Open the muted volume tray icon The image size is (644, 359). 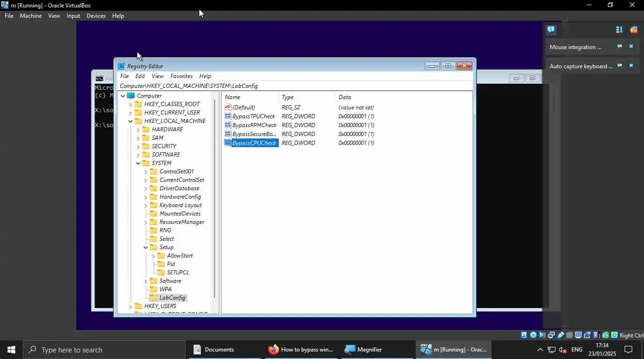pyautogui.click(x=563, y=350)
